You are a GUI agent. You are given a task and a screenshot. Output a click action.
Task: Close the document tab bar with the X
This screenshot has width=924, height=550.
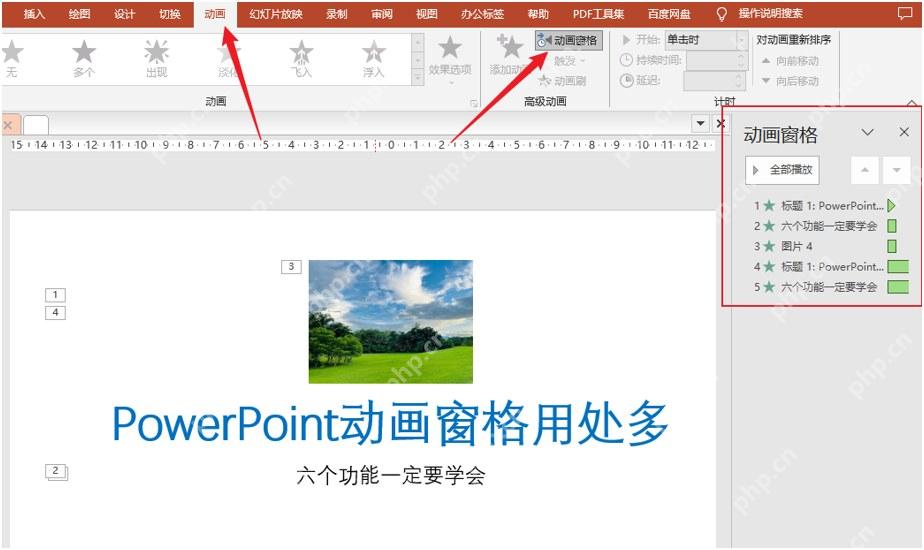click(720, 123)
